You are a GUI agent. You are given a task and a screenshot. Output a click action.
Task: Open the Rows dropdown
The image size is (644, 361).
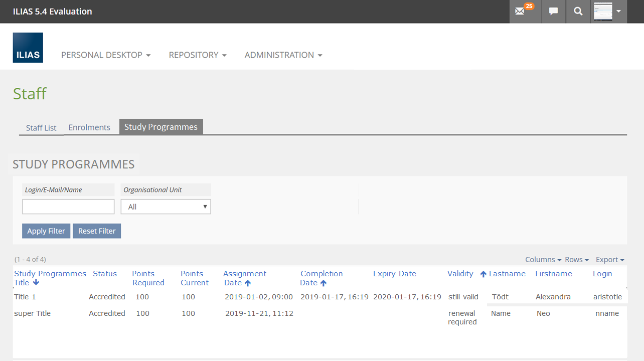point(577,260)
